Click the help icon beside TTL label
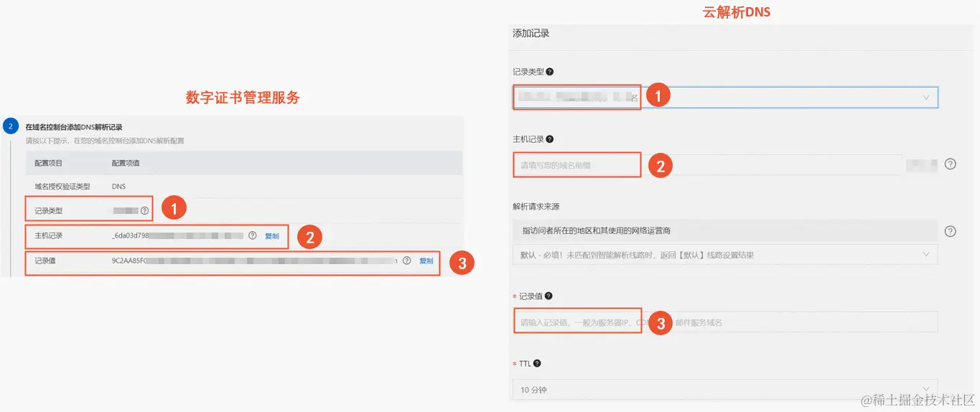Viewport: 980px width, 412px height. [537, 364]
